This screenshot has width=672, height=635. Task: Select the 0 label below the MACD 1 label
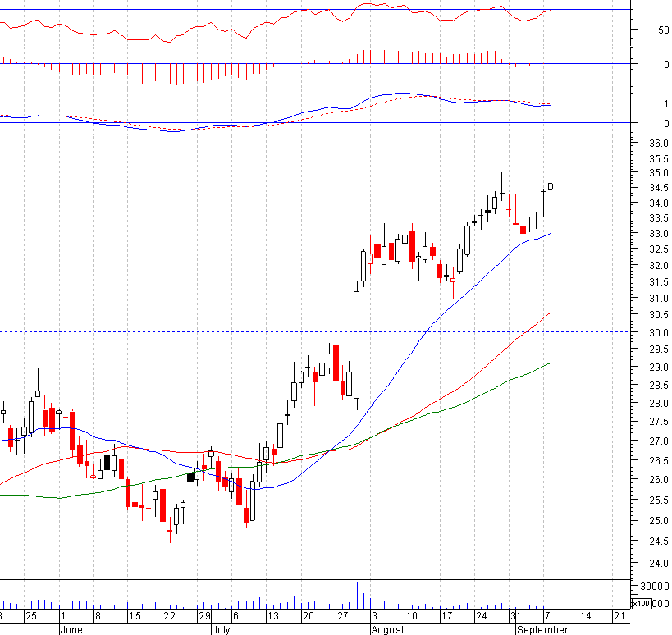click(x=666, y=124)
